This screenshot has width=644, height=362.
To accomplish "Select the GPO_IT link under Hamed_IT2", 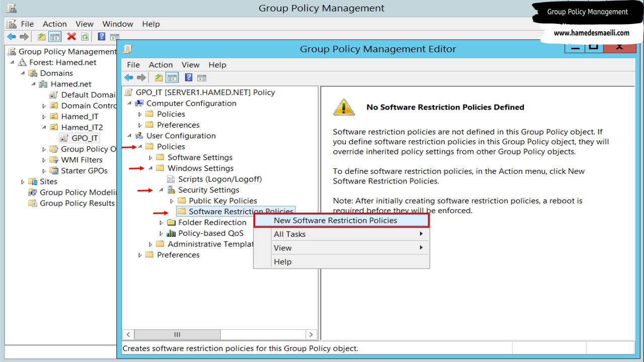I will pos(85,138).
